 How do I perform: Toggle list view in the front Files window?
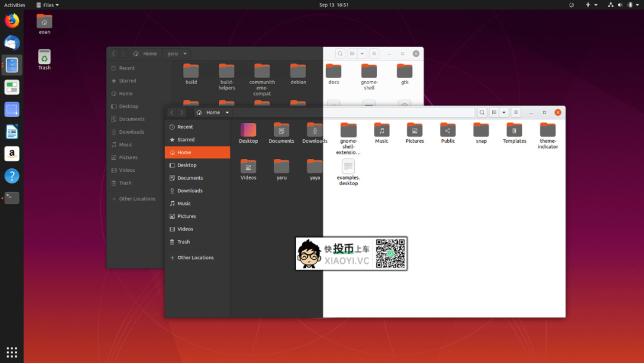[x=494, y=112]
